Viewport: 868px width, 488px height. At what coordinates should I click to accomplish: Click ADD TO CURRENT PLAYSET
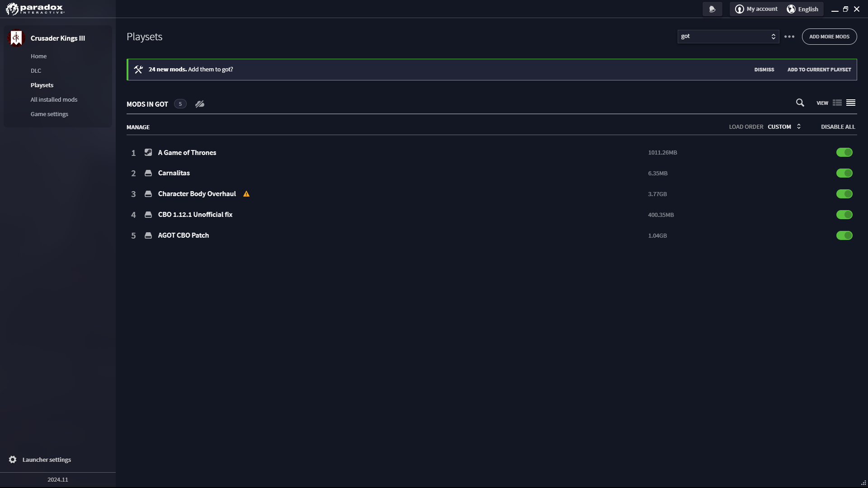click(x=819, y=70)
